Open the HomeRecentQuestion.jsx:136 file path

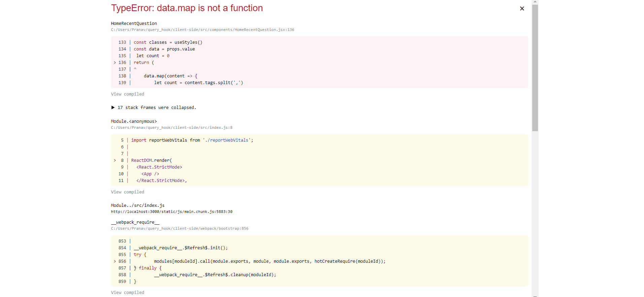(x=203, y=30)
